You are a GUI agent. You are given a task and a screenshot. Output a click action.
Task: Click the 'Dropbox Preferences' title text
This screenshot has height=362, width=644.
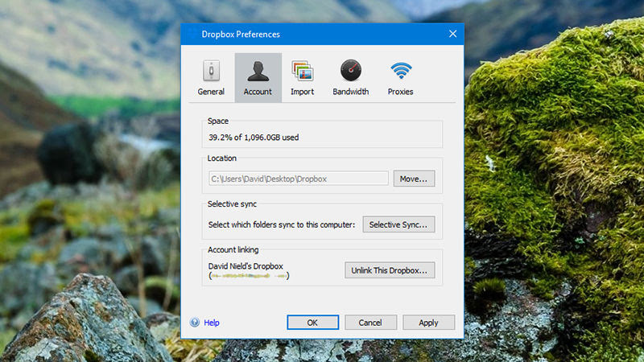[x=241, y=35]
